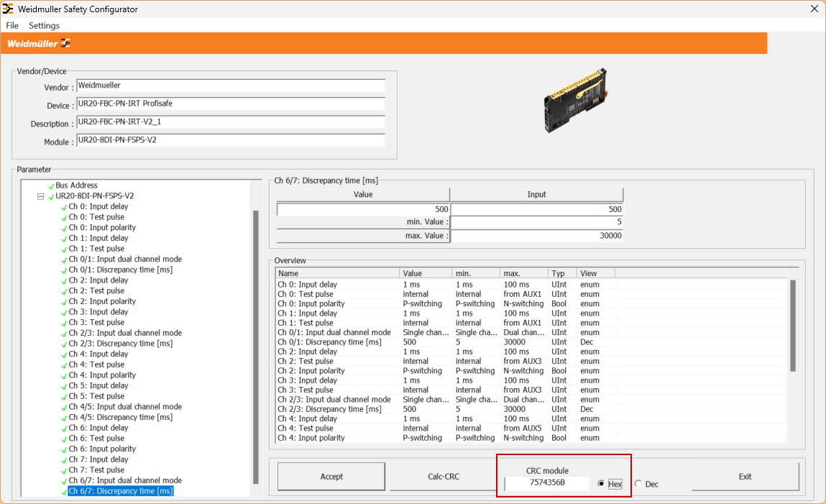Click the discrepancy time Input field 500
The image size is (826, 504).
[537, 209]
